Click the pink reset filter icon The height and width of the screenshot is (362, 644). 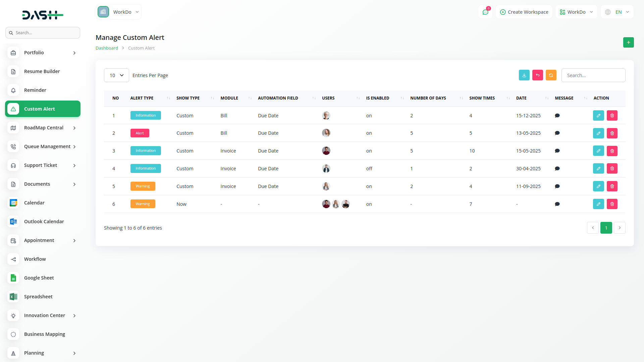[538, 75]
